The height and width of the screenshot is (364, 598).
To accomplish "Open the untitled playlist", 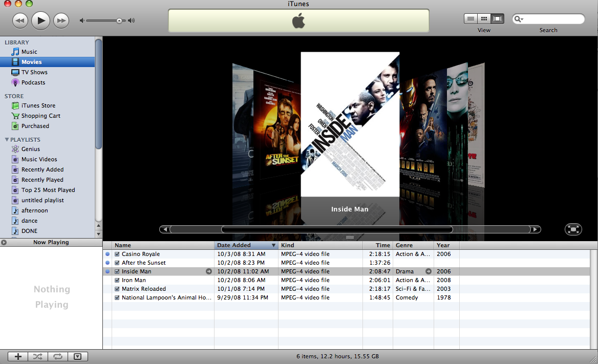I will 42,200.
